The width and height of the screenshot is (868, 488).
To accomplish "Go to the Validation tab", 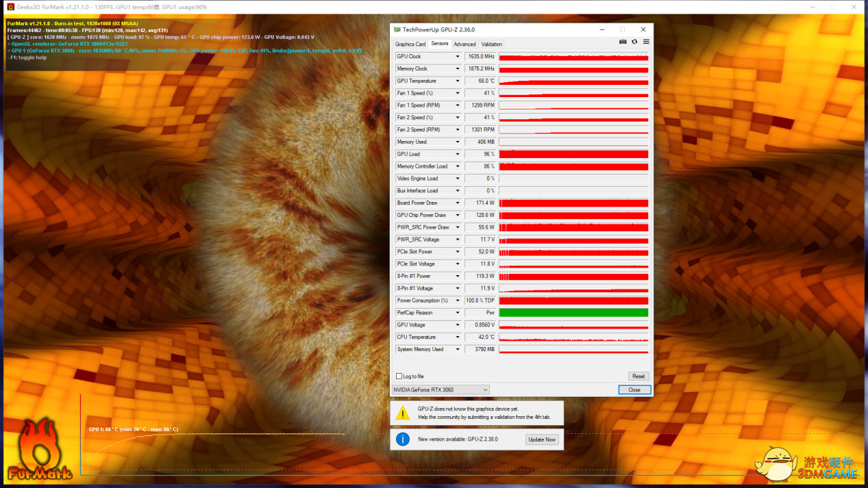I will click(492, 44).
